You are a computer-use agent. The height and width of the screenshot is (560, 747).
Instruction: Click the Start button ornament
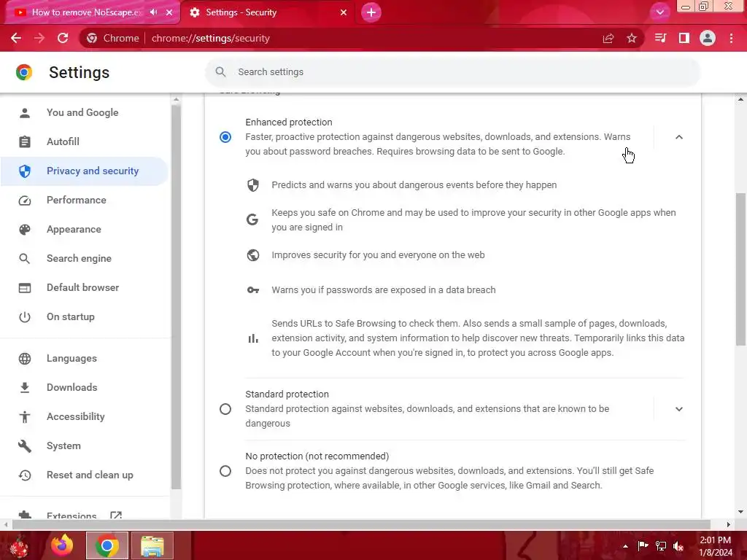pyautogui.click(x=19, y=545)
